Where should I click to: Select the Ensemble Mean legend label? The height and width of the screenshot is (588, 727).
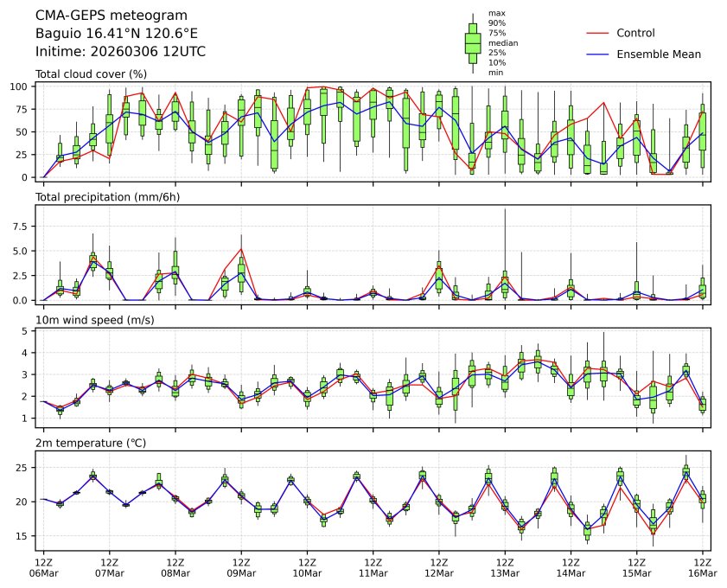point(658,54)
